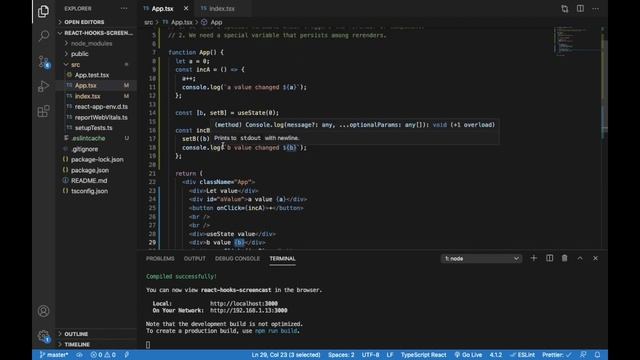Open .eslintcache file
The width and height of the screenshot is (640, 360).
88,138
